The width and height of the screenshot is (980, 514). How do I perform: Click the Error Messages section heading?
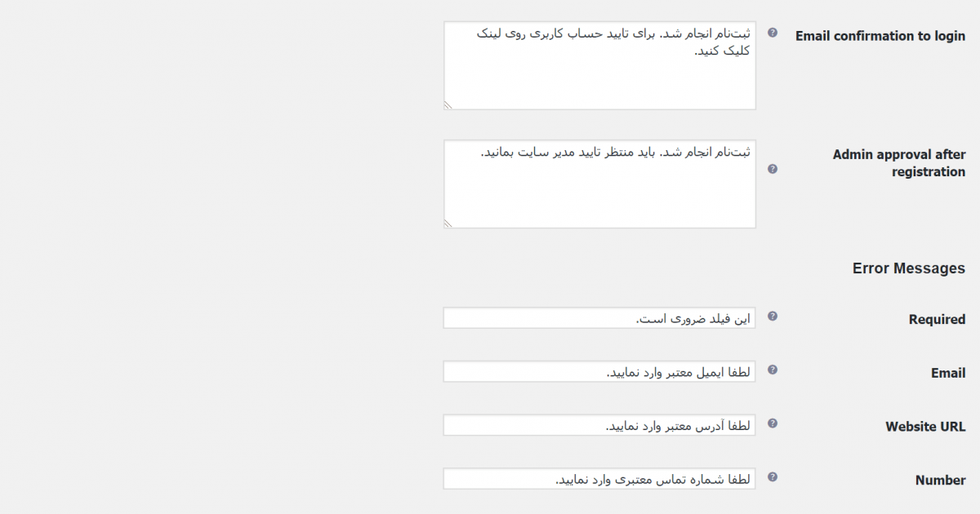(x=908, y=268)
